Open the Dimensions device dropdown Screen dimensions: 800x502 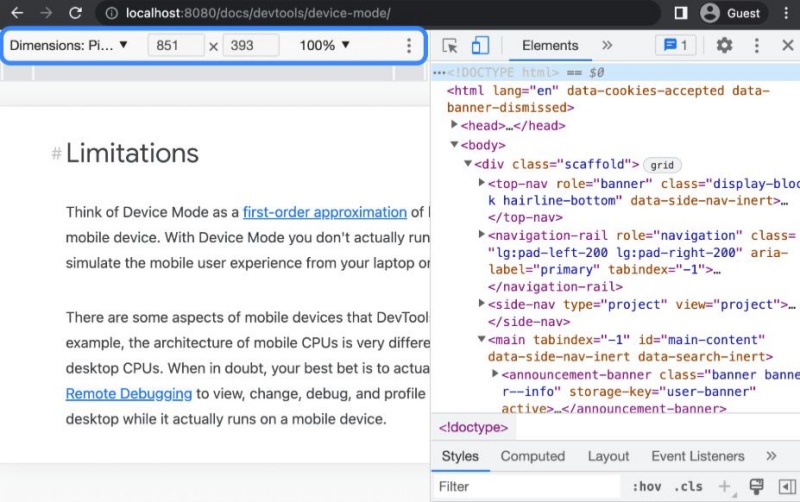pos(69,46)
